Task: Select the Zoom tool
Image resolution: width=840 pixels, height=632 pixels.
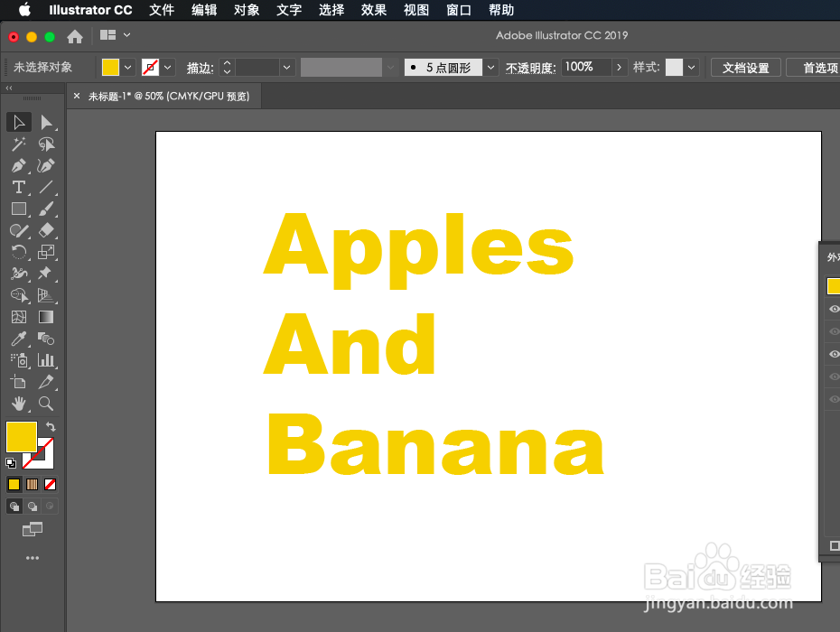Action: (47, 404)
